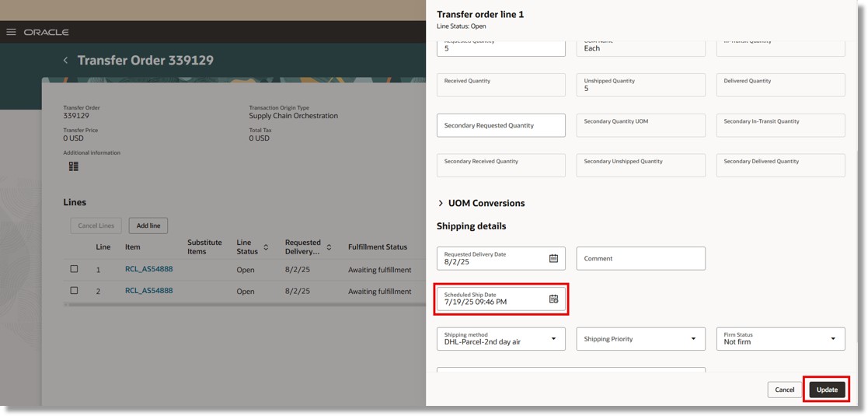Open the Requested Delivery Date calendar picker
This screenshot has height=416, width=868.
pyautogui.click(x=553, y=258)
